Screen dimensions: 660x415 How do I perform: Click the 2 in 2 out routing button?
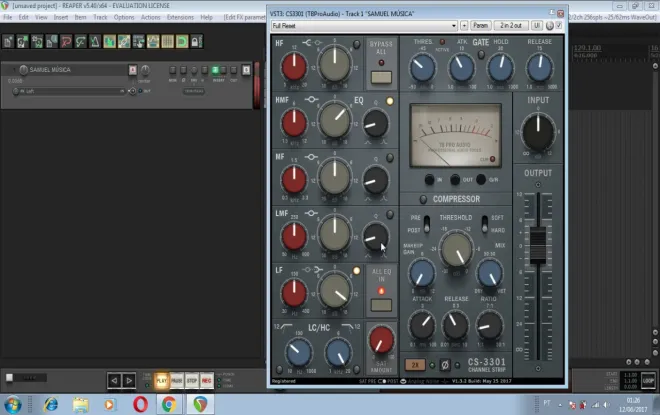tap(511, 26)
